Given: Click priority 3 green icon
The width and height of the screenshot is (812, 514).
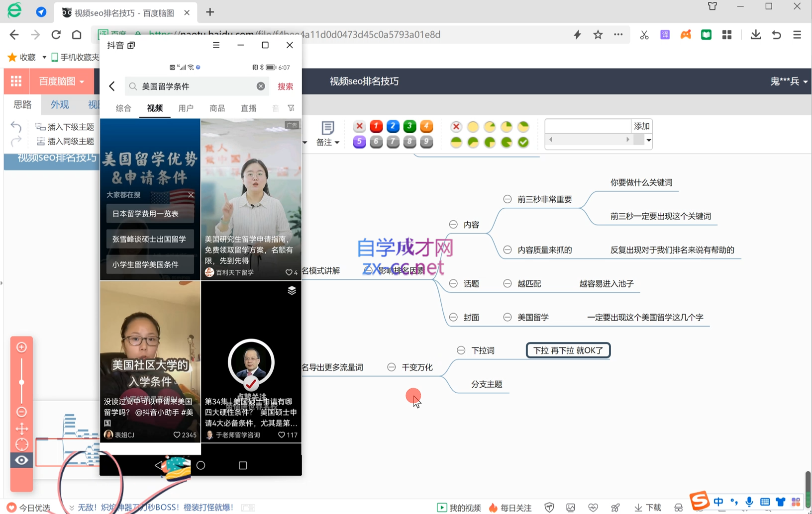Looking at the screenshot, I should 409,126.
